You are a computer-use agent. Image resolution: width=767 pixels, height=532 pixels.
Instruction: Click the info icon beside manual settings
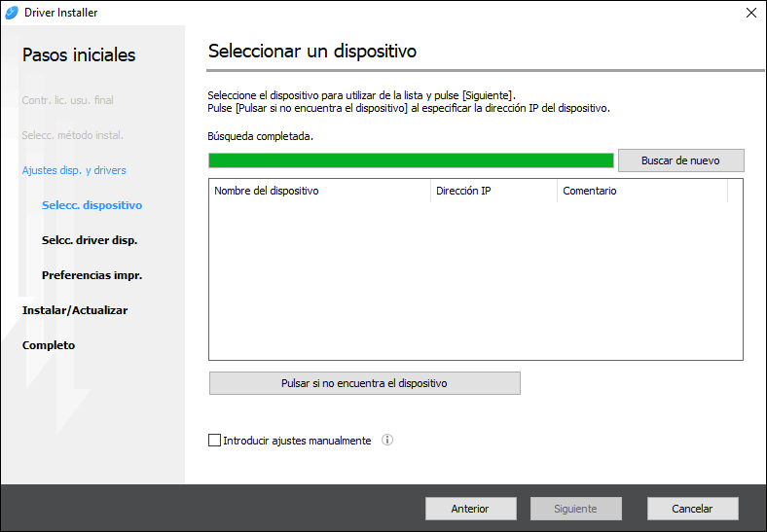tap(387, 441)
